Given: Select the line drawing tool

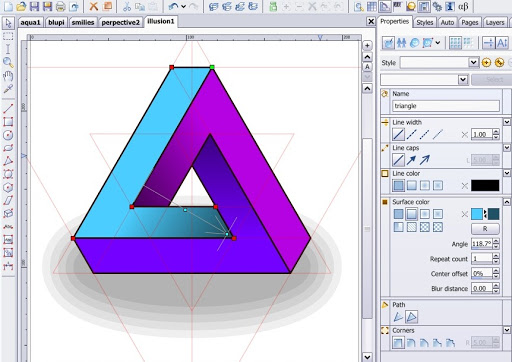Looking at the screenshot, I should tap(8, 109).
